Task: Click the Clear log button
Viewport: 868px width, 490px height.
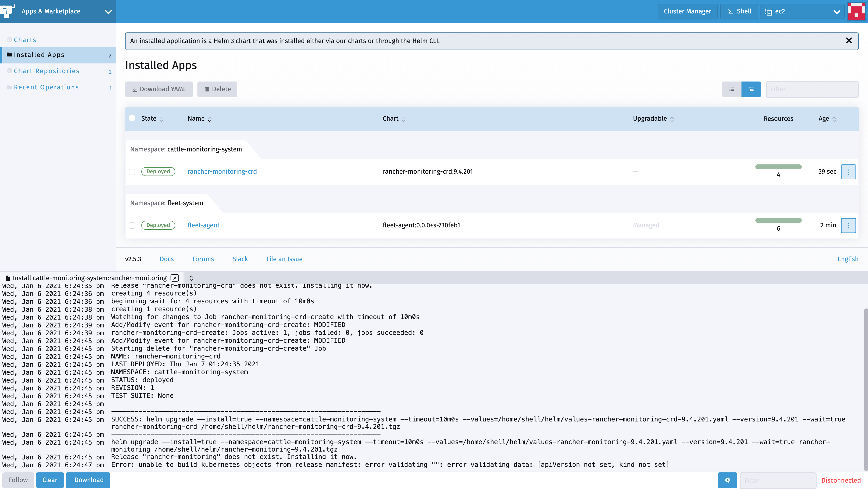Action: pos(50,480)
